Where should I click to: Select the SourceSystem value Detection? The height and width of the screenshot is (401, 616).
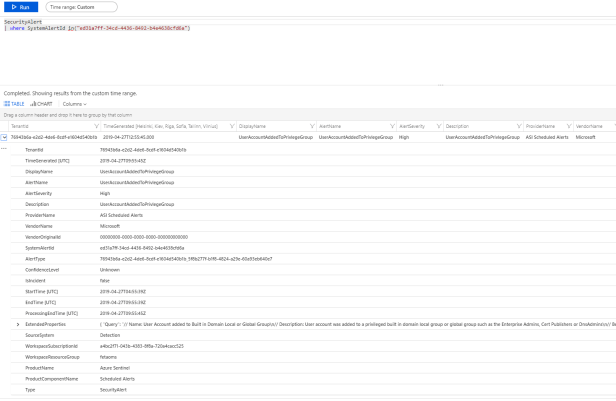[x=110, y=335]
